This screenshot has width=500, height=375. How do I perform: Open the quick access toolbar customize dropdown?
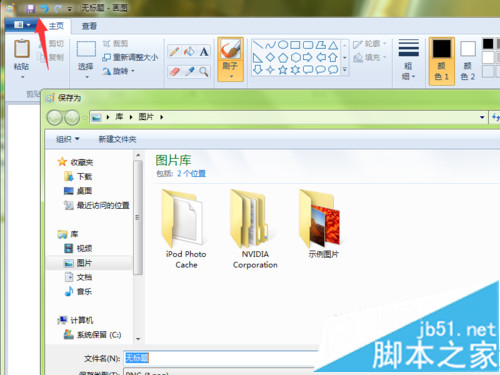coord(70,9)
